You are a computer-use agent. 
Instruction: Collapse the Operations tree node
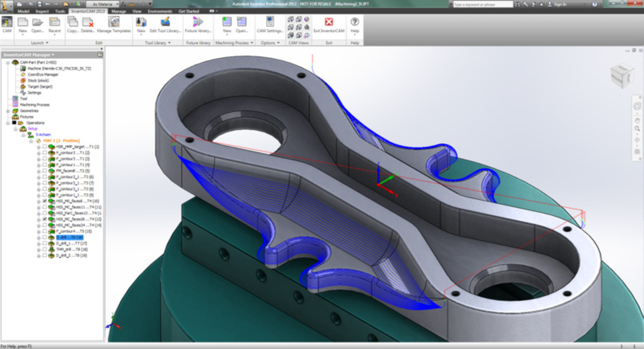point(8,122)
